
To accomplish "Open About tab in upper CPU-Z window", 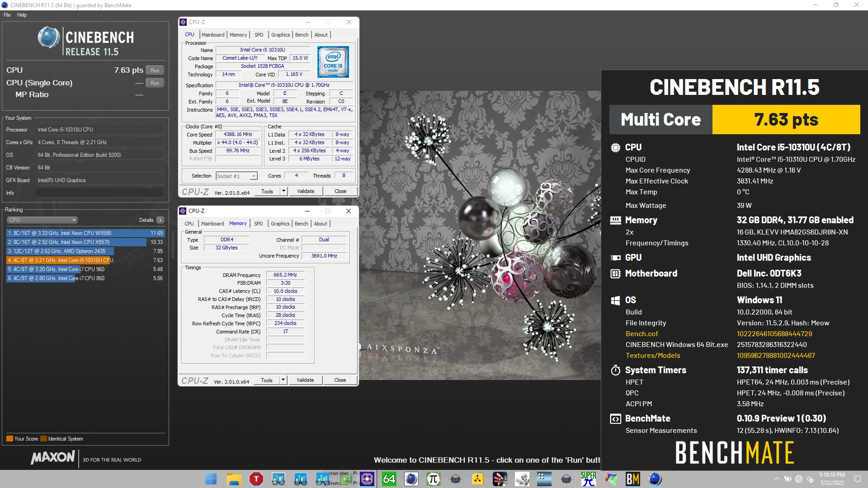I will (x=321, y=35).
